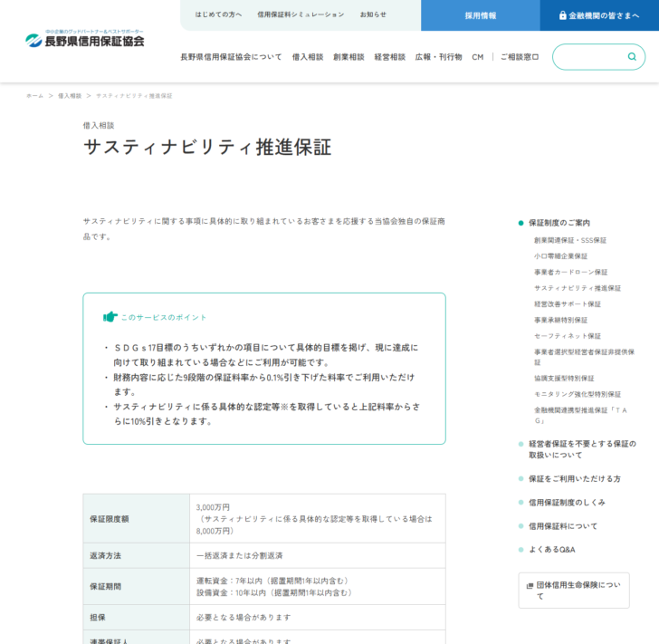659x644 pixels.
Task: Open はじめての方へ link
Action: 218,14
